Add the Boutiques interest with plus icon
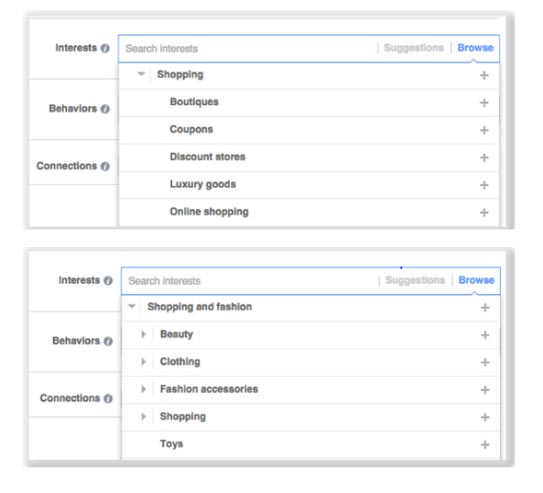Viewport: 543px width, 493px height. point(484,103)
